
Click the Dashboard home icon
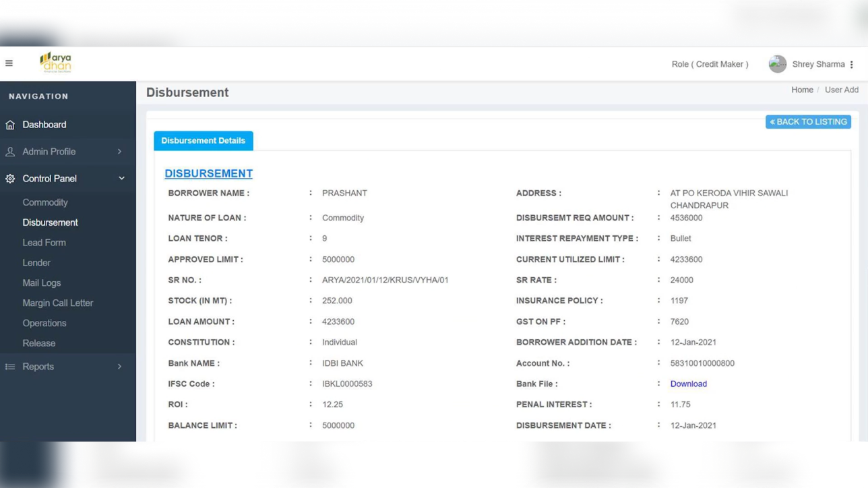10,125
